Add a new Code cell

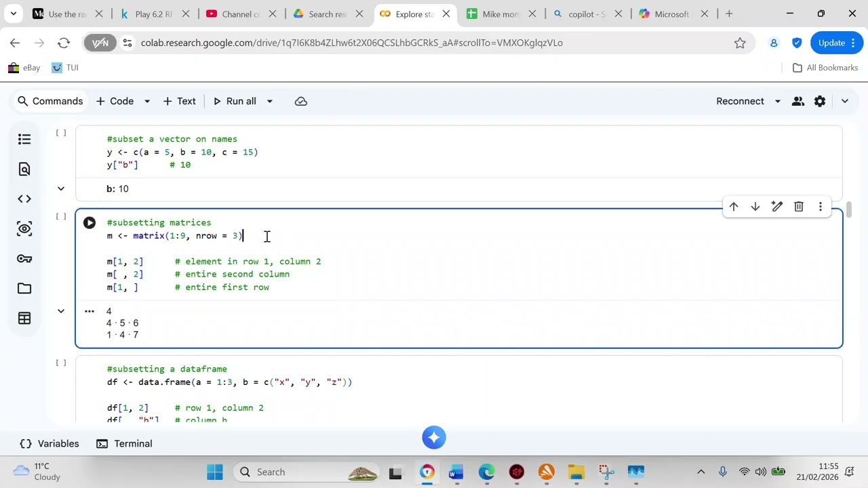(x=115, y=101)
